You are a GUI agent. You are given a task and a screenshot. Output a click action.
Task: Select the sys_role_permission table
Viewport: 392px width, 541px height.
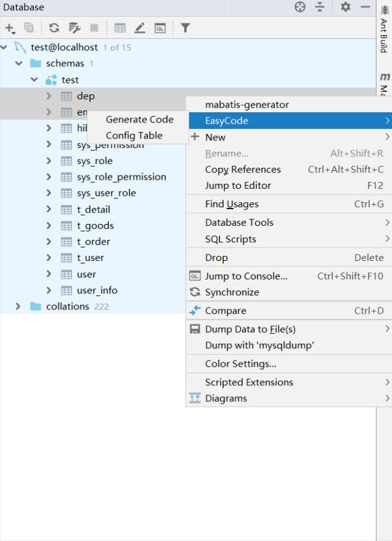pos(121,177)
